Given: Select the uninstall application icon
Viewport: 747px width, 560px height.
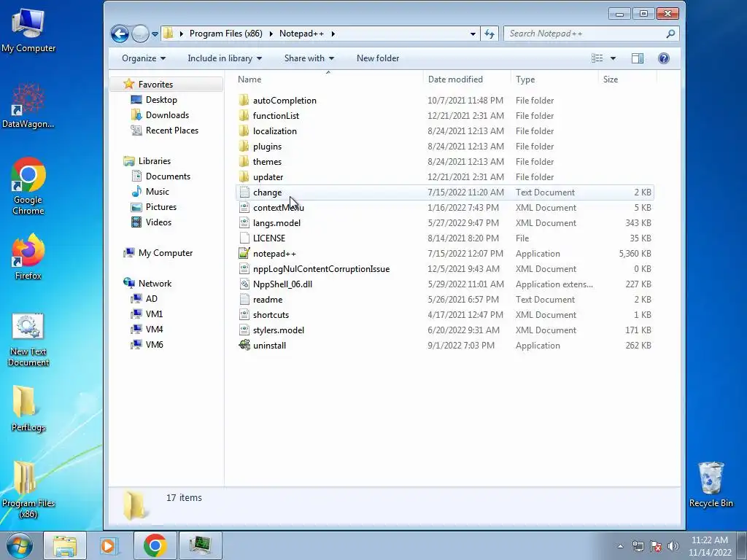Looking at the screenshot, I should (244, 345).
